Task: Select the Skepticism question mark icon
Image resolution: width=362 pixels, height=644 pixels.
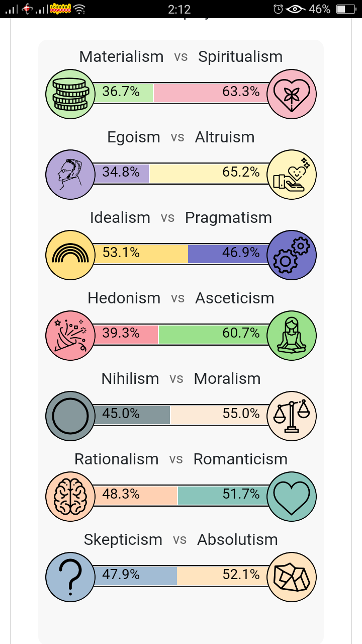Action: pyautogui.click(x=70, y=577)
